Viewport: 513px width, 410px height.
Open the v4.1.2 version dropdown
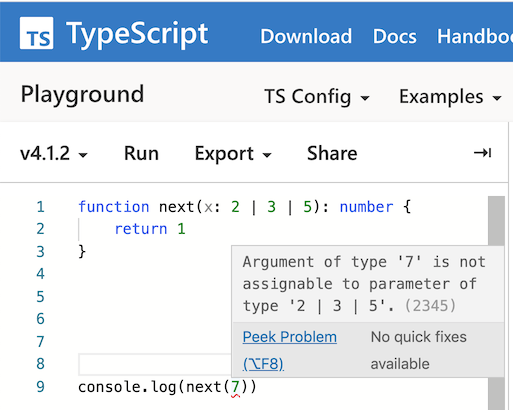coord(54,154)
